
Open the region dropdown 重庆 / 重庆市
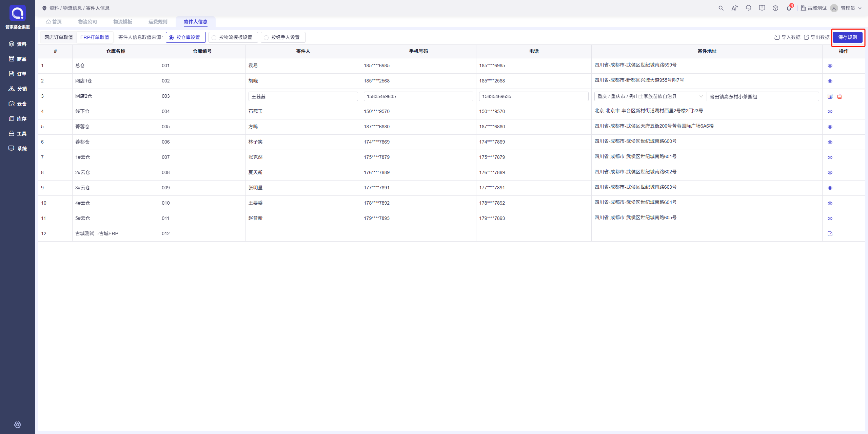pyautogui.click(x=650, y=96)
